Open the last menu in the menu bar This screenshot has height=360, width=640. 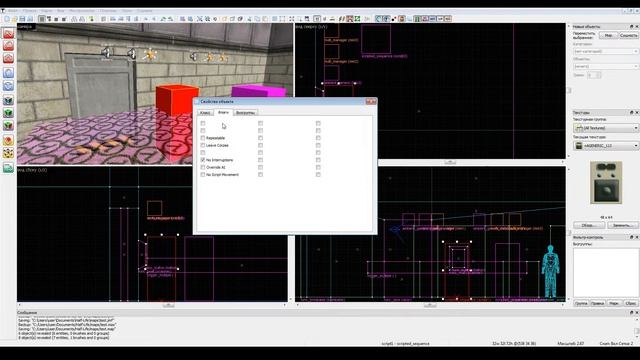point(144,11)
